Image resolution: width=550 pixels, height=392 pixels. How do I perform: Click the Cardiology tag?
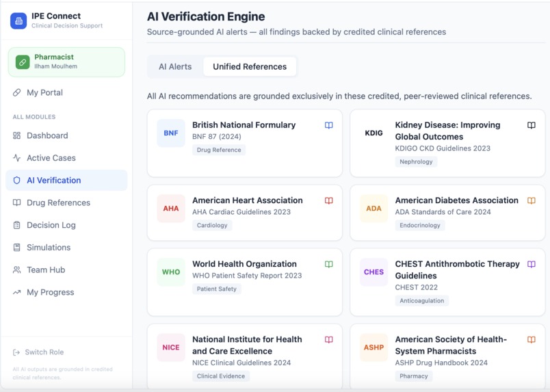212,225
